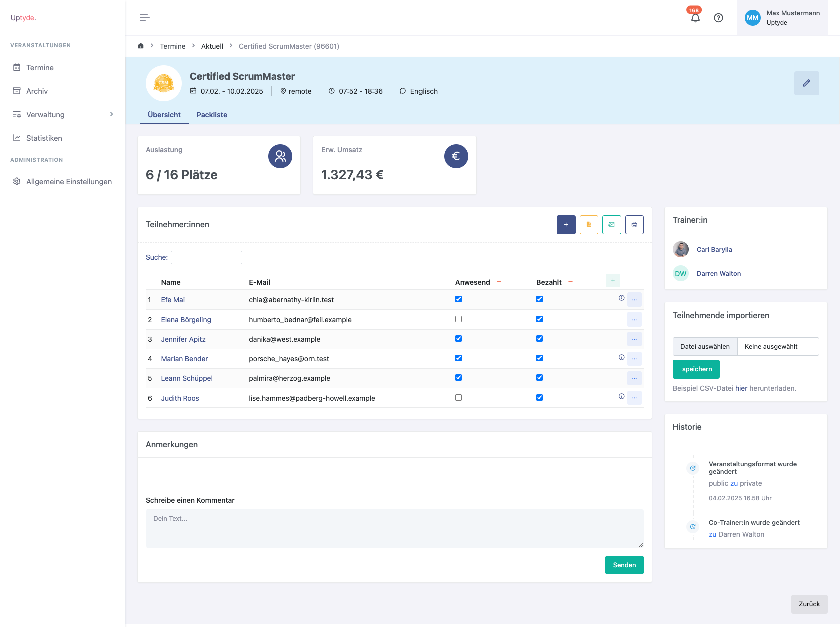Click the notification bell icon
The height and width of the screenshot is (627, 840).
pyautogui.click(x=695, y=18)
